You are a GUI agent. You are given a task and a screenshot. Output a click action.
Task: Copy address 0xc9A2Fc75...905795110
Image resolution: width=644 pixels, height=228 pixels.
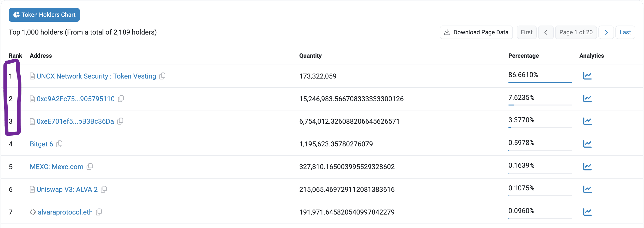pyautogui.click(x=121, y=99)
